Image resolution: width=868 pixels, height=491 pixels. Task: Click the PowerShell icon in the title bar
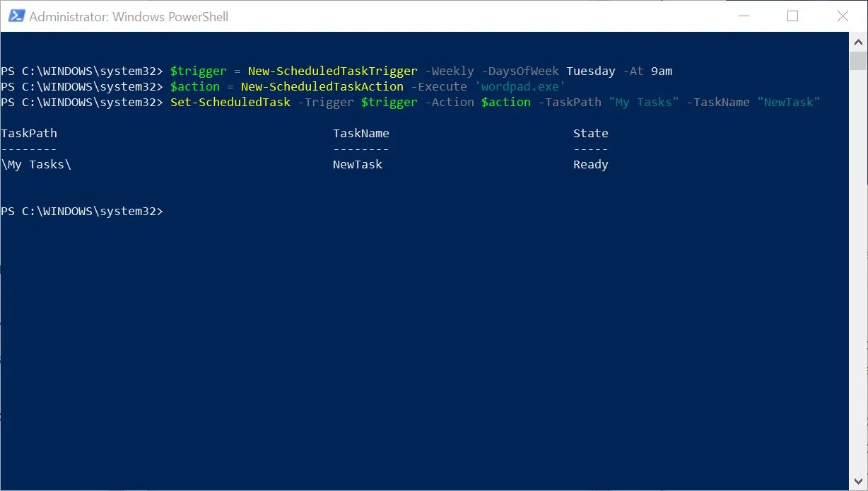(14, 15)
